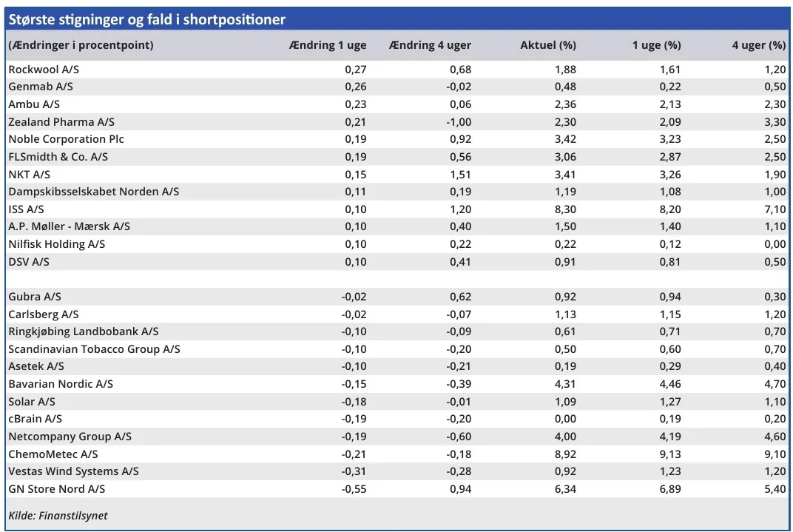Click on Zealand Pharma A/S company name
This screenshot has width=793, height=532.
(61, 122)
